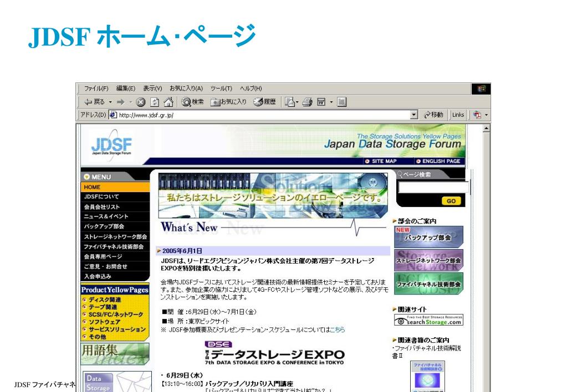The height and width of the screenshot is (392, 567).
Task: Click the Links toolbar label
Action: tap(458, 115)
